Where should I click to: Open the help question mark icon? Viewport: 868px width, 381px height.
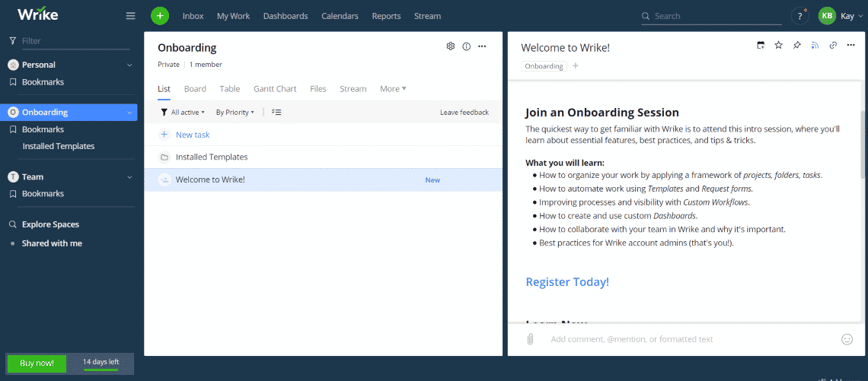(x=799, y=16)
